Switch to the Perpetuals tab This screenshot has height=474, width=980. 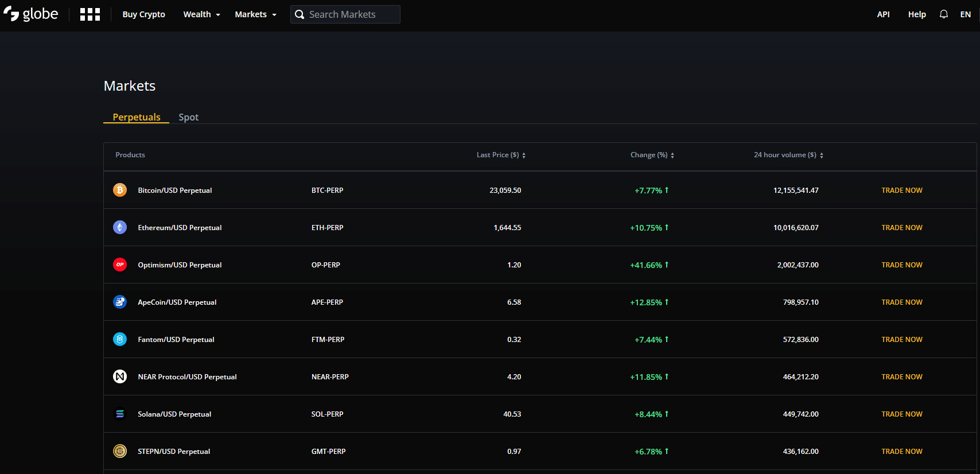coord(137,117)
